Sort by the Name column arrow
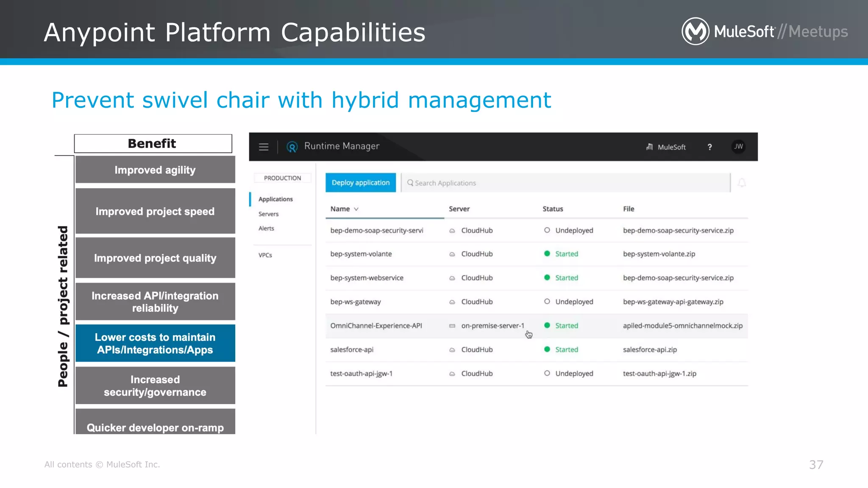 [x=356, y=209]
